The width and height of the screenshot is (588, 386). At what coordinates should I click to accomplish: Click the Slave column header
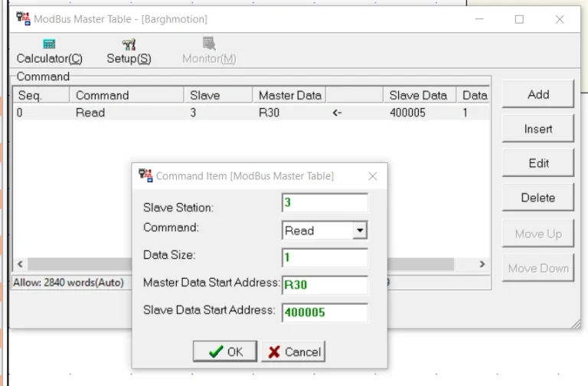coord(218,95)
